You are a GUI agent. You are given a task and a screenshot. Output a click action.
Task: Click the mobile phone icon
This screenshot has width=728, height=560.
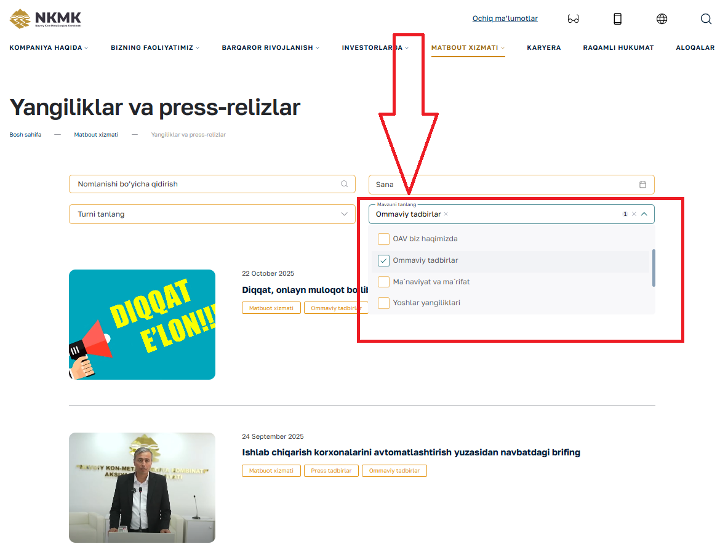(617, 19)
